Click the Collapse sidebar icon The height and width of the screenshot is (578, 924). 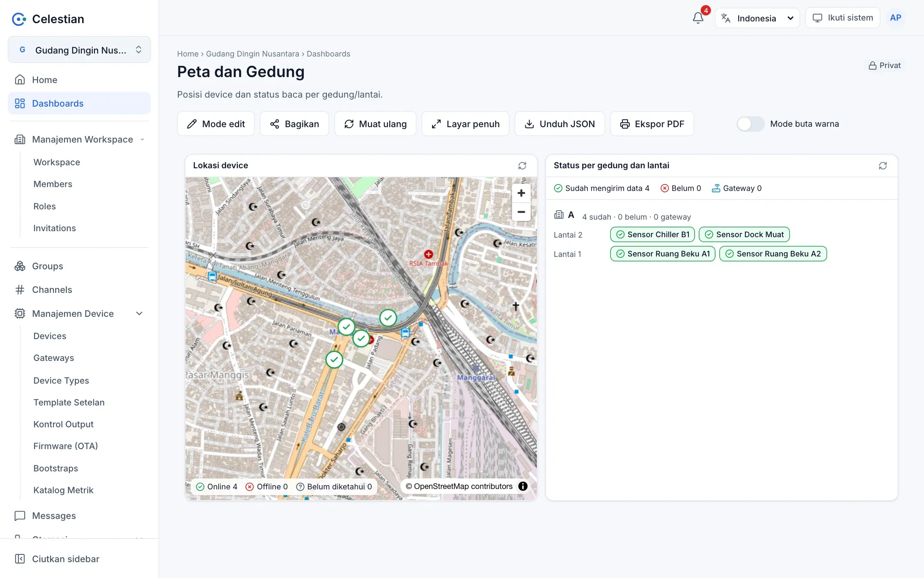tap(20, 559)
